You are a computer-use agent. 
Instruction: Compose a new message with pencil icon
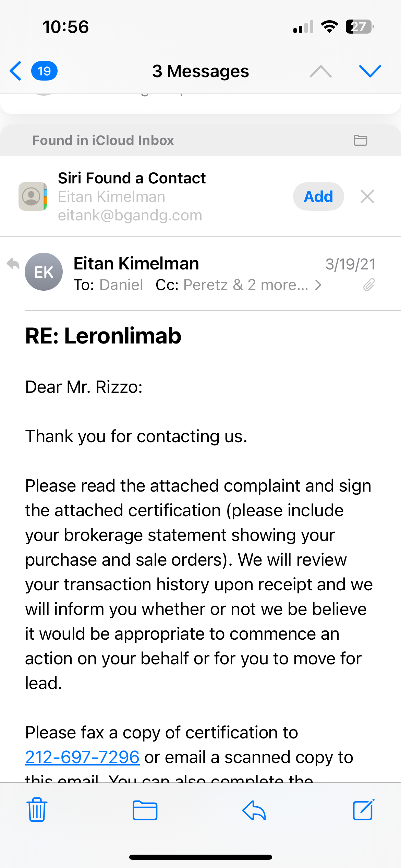click(364, 810)
